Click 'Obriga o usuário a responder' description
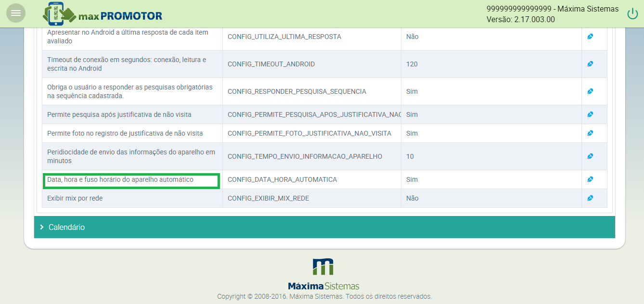The height and width of the screenshot is (304, 644). tap(130, 91)
